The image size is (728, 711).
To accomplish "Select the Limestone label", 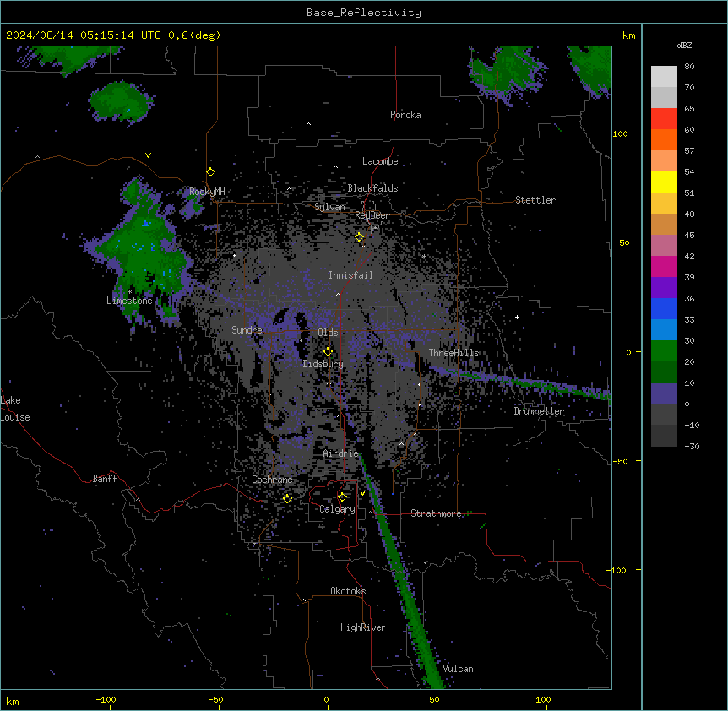I will (x=129, y=301).
